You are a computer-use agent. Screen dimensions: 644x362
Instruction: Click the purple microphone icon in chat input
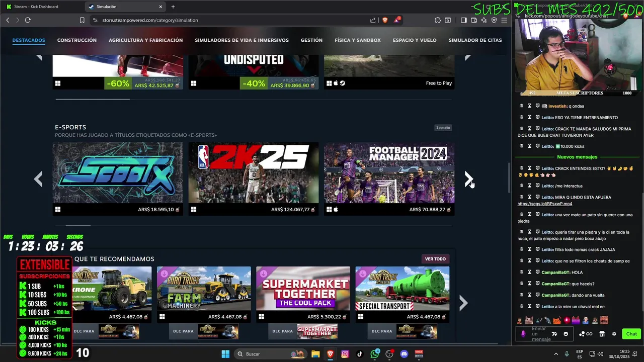523,334
